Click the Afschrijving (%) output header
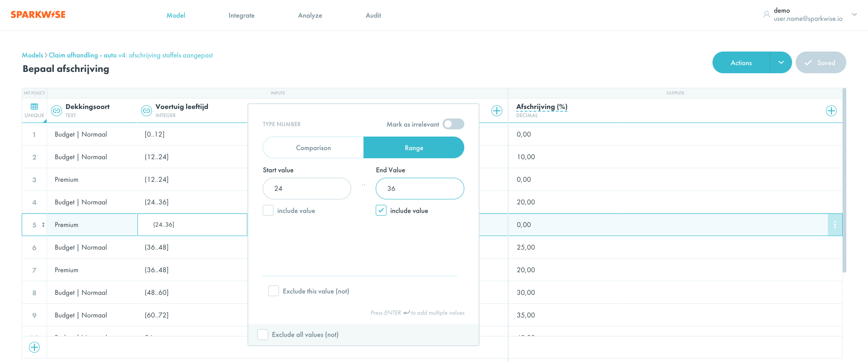868x364 pixels. 542,107
